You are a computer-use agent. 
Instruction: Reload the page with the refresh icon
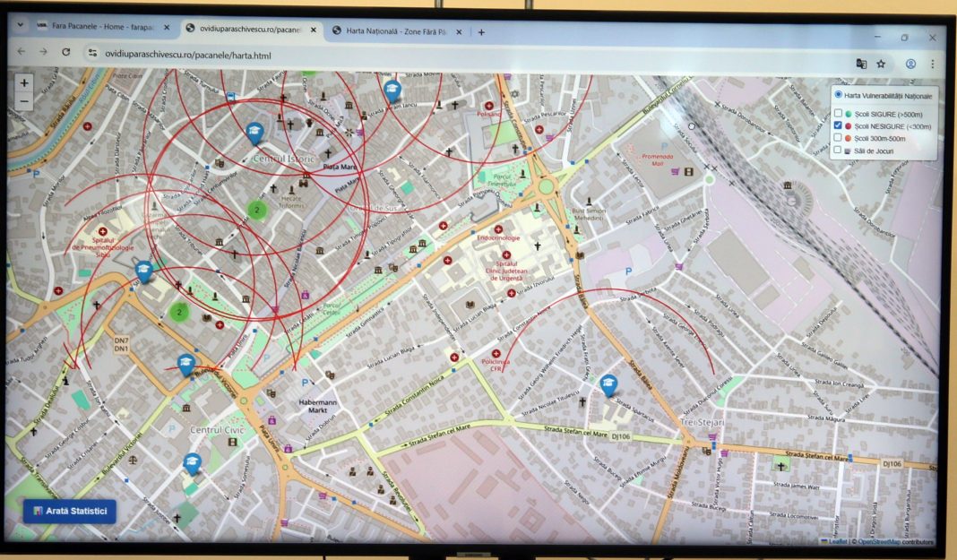click(x=66, y=53)
